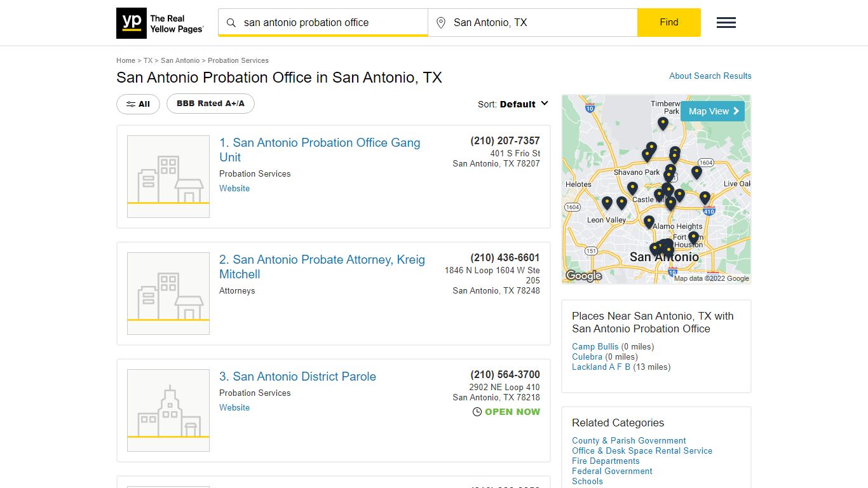Screen dimensions: 868x488
Task: Click the filter sliders icon in All button
Action: pos(130,104)
